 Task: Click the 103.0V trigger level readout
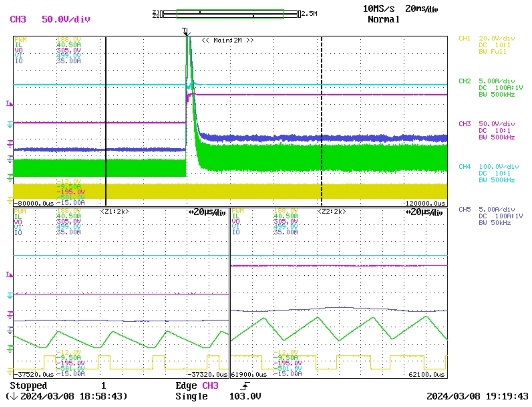[245, 397]
